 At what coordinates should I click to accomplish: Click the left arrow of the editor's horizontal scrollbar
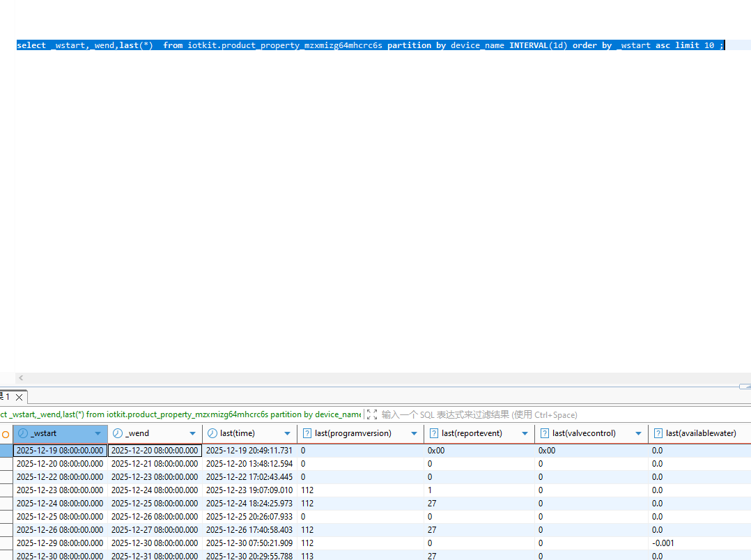(x=21, y=378)
